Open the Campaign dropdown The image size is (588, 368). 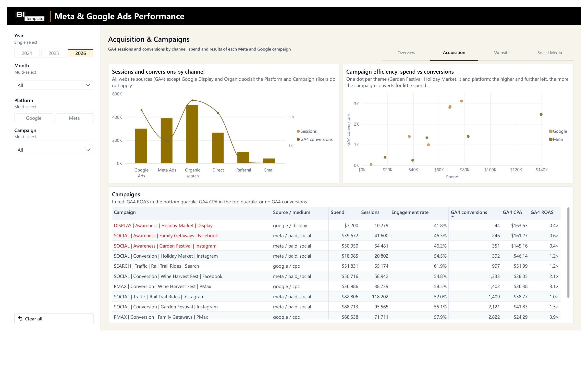coord(54,150)
